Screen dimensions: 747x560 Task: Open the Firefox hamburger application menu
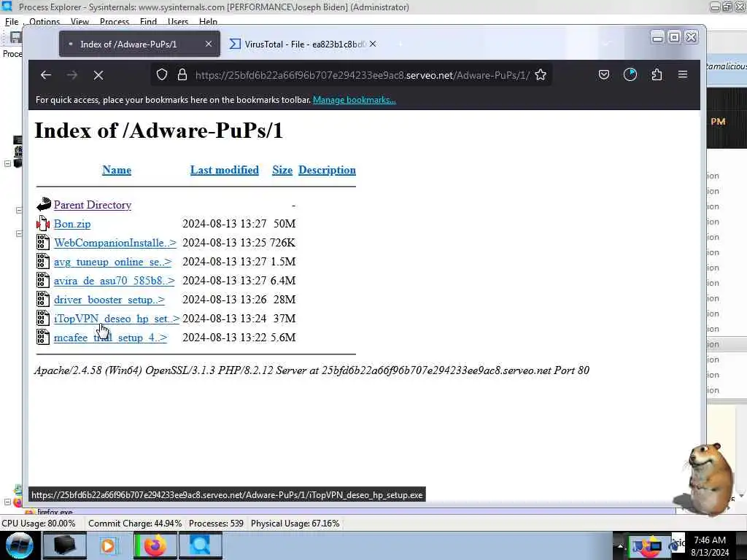pos(683,74)
